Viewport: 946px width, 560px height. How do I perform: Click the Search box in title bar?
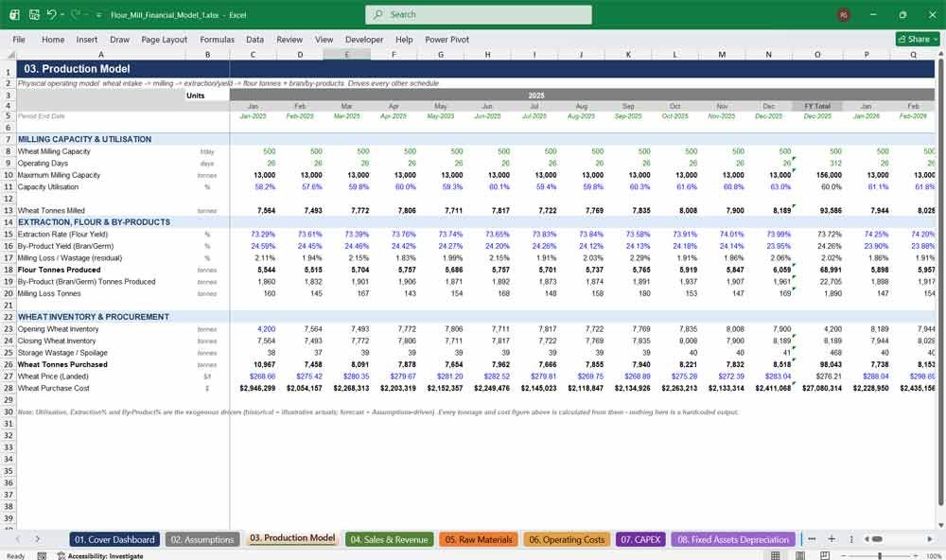[x=479, y=14]
